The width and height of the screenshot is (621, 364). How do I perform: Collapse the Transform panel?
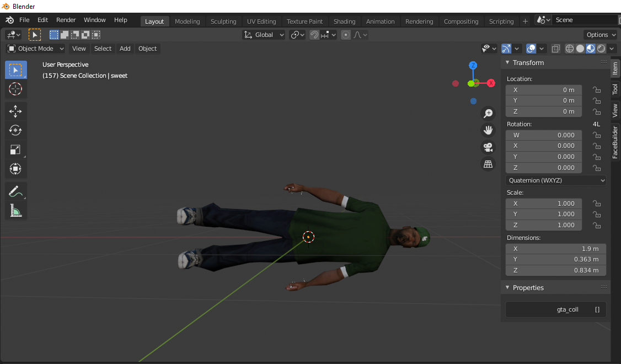point(508,62)
